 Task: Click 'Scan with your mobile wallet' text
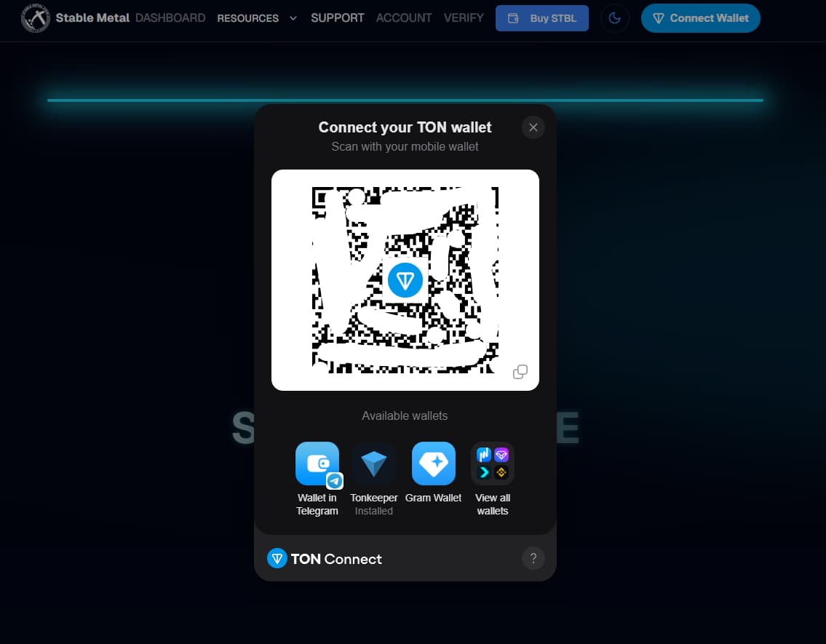(x=405, y=146)
